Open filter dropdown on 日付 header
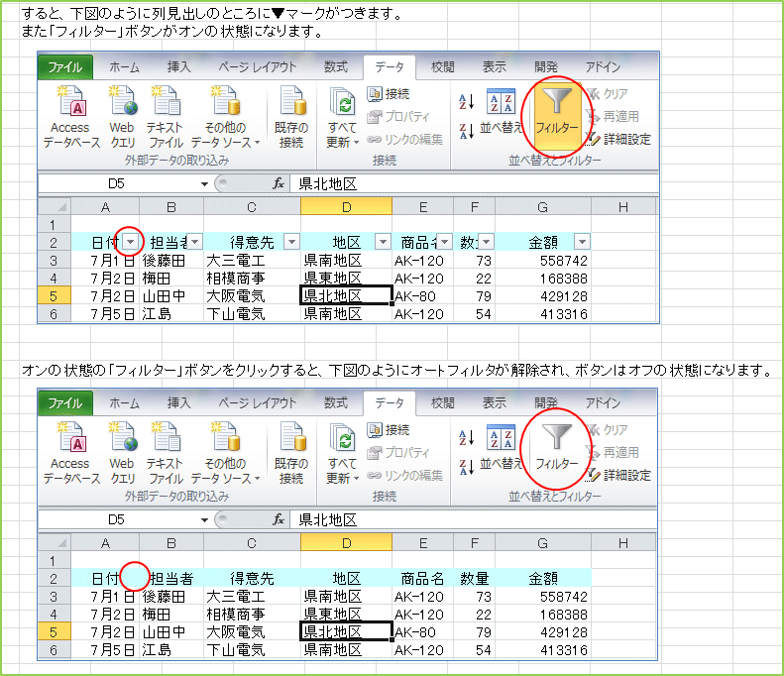This screenshot has width=784, height=676. point(131,242)
